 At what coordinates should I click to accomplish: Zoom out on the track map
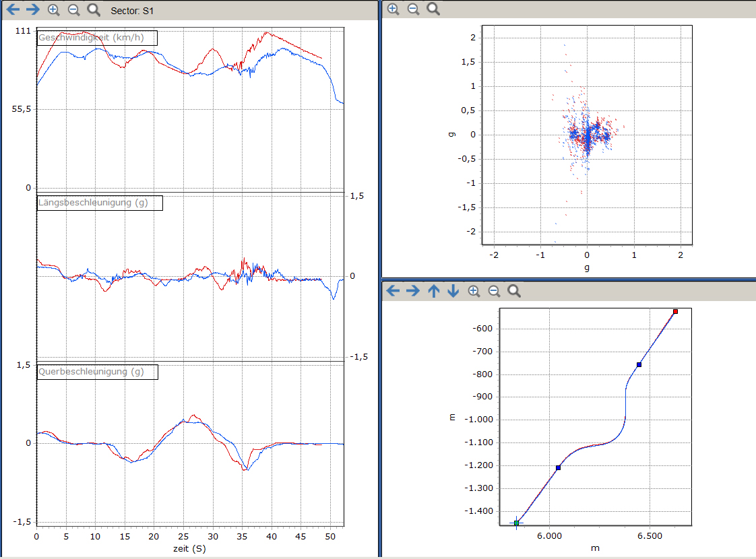(x=494, y=291)
